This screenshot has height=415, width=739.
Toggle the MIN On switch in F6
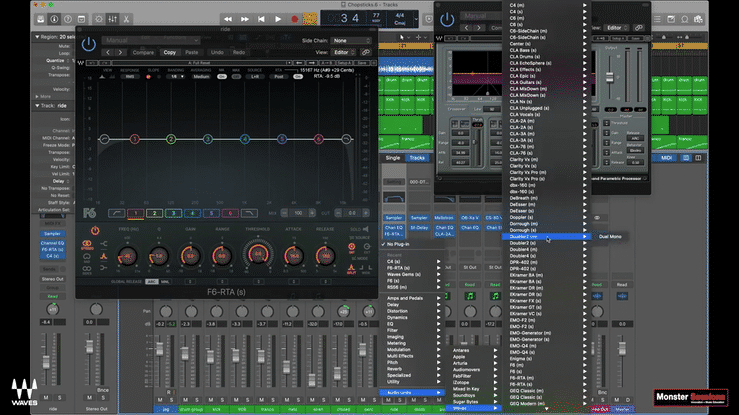tap(222, 76)
